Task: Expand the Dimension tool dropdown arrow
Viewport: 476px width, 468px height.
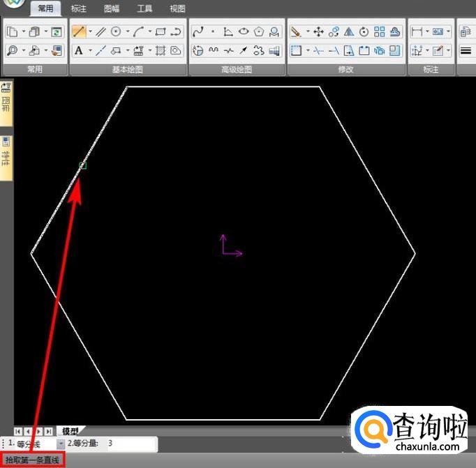Action: point(427,31)
